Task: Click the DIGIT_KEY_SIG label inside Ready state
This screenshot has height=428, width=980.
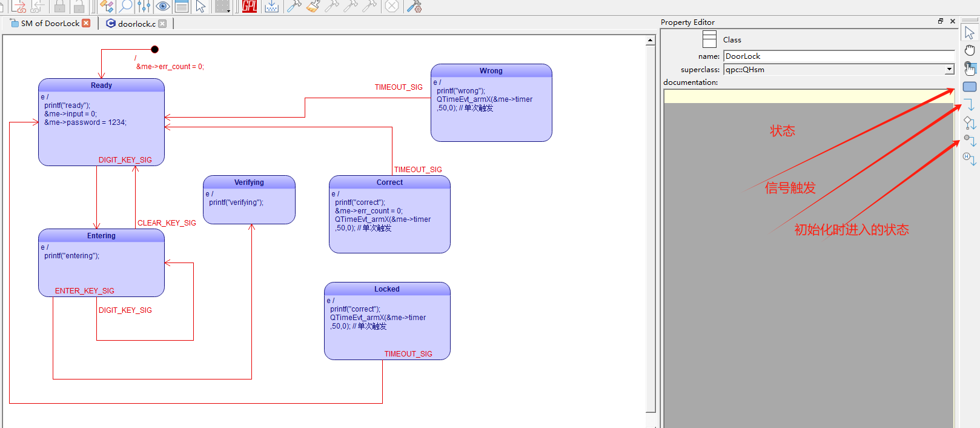Action: coord(125,160)
